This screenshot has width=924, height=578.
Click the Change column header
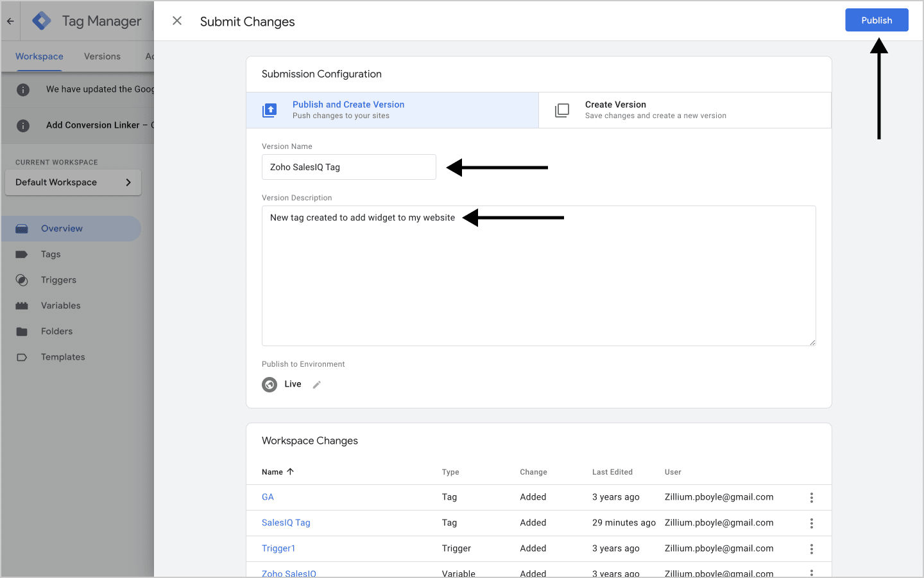coord(533,472)
